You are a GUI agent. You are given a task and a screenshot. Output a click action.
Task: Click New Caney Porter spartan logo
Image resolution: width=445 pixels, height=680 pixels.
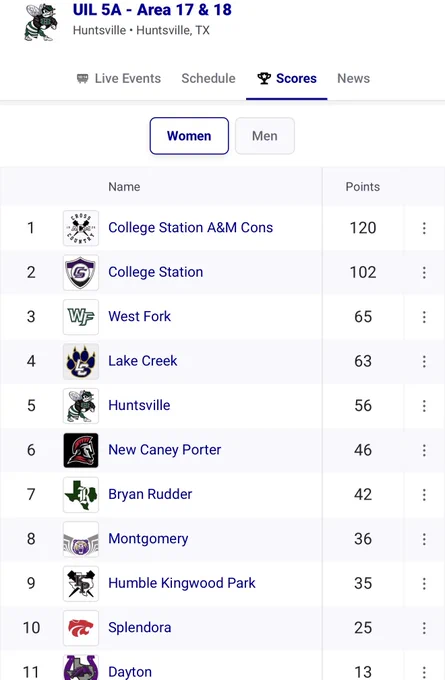(81, 450)
